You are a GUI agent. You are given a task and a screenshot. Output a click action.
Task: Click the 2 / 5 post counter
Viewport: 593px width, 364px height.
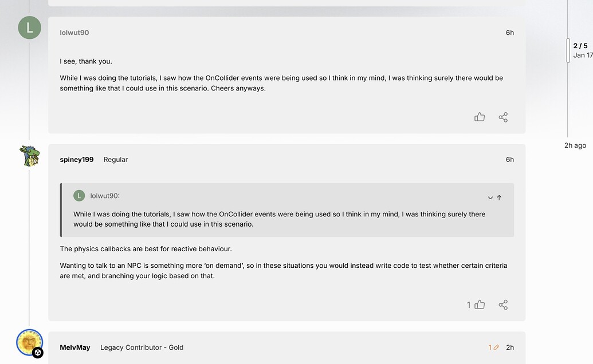[x=580, y=46]
